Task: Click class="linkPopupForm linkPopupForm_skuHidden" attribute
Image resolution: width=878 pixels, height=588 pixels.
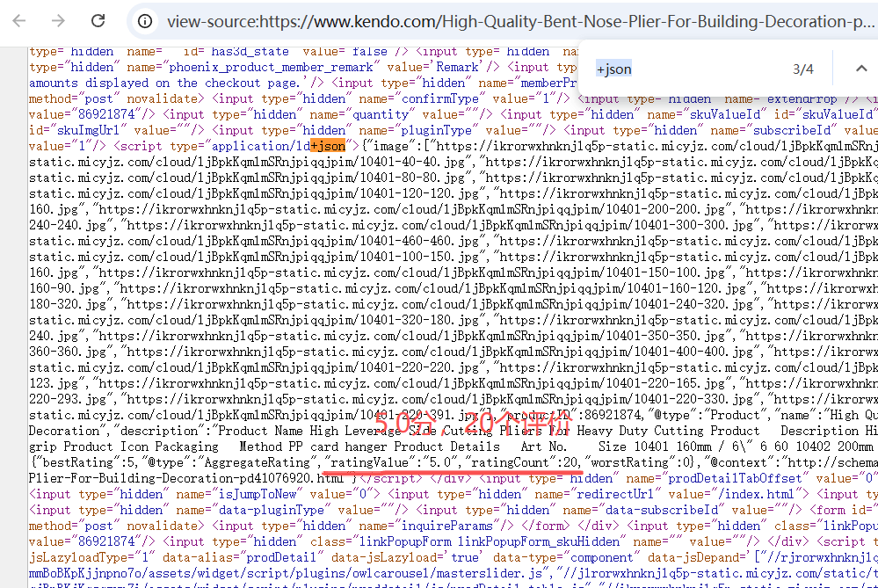Action: [465, 541]
